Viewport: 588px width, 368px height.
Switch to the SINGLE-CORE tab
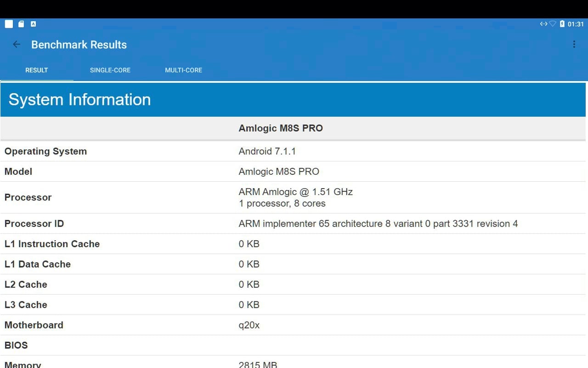(110, 70)
